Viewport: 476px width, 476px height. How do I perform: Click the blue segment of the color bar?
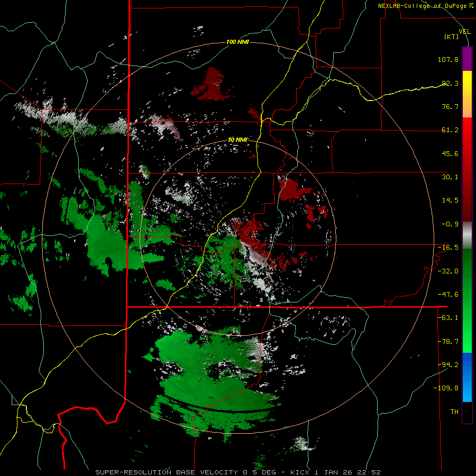[x=467, y=377]
